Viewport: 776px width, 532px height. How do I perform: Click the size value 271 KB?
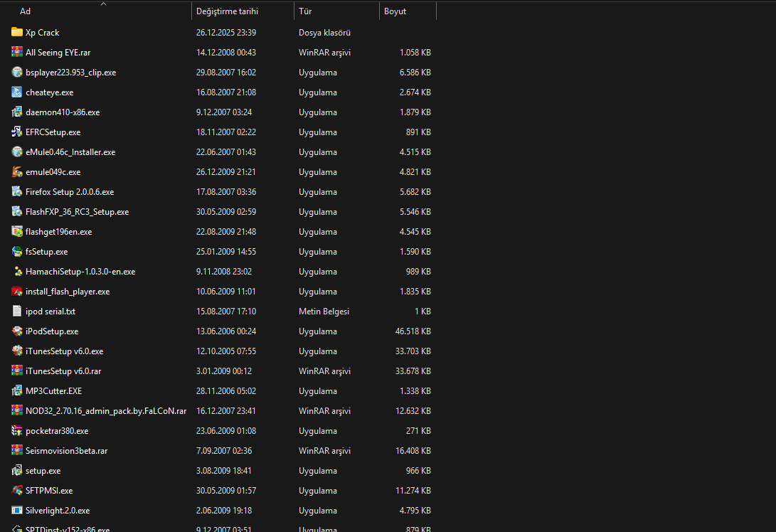418,430
